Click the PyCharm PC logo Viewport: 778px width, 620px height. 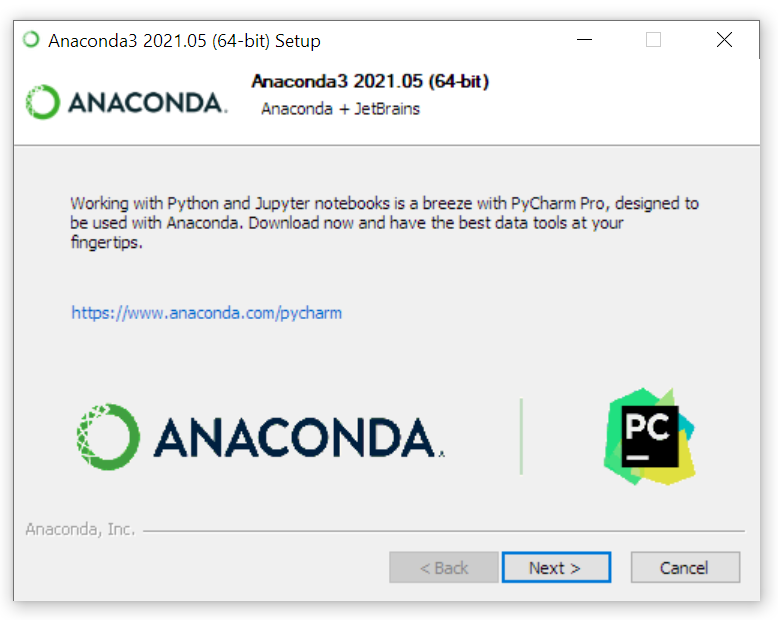point(649,436)
